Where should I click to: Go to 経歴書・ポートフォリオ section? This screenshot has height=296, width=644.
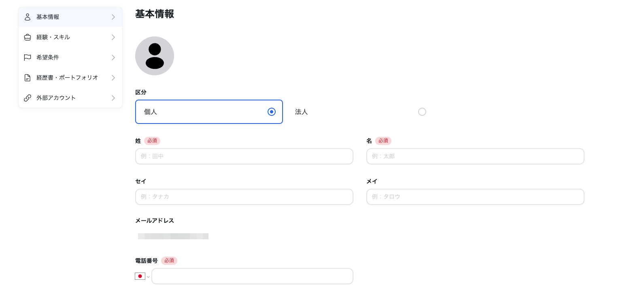pyautogui.click(x=70, y=78)
